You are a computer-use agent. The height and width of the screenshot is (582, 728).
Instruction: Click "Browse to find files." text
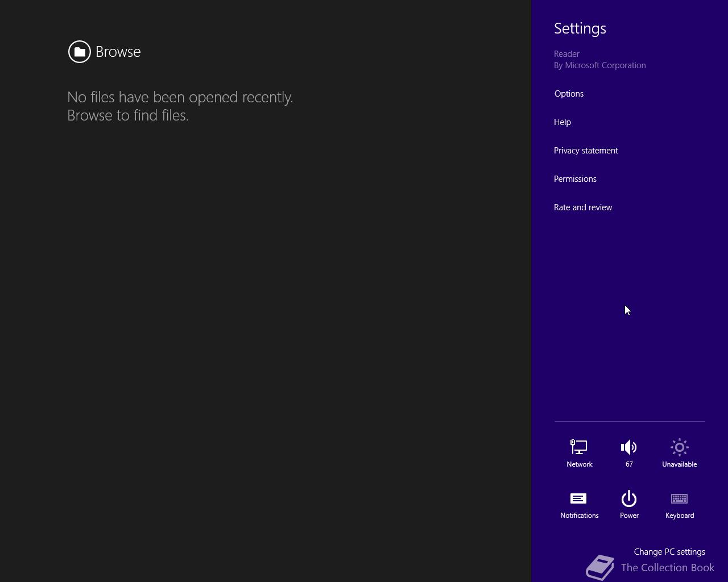[x=128, y=115]
